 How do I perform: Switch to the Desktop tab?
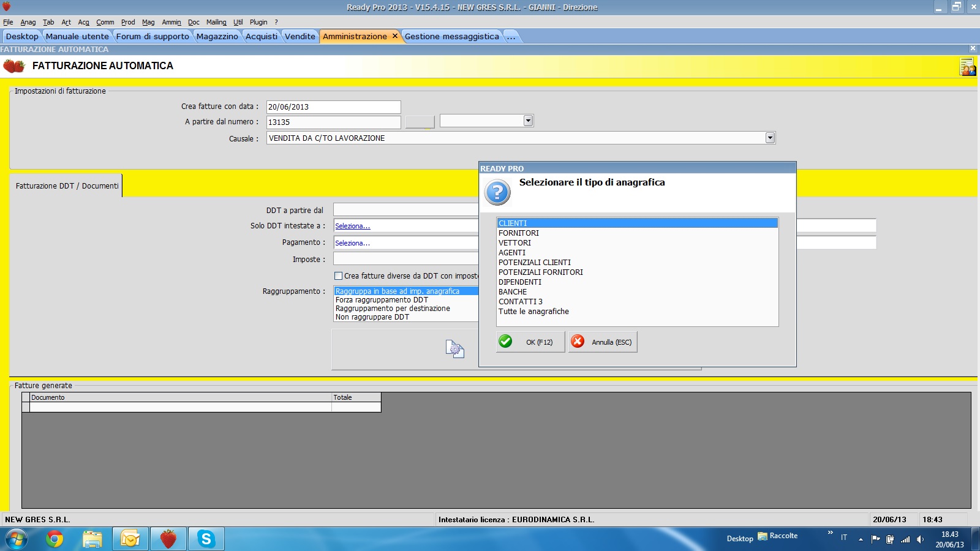(22, 36)
